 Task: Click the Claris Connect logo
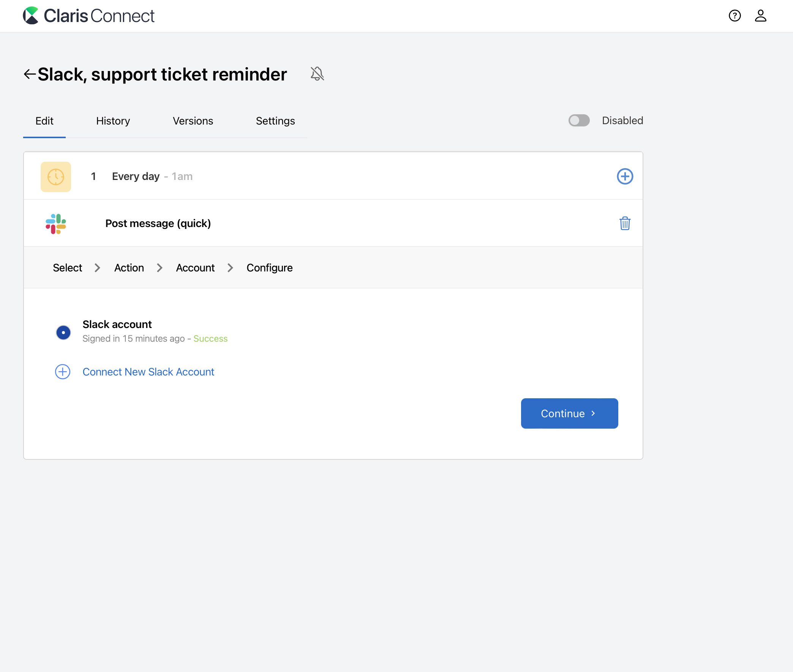(x=88, y=16)
